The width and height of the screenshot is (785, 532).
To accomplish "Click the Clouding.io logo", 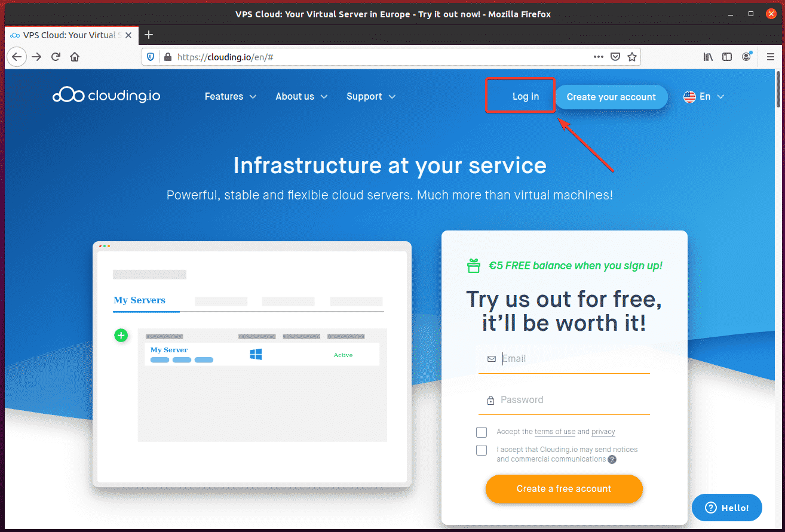I will [x=106, y=96].
